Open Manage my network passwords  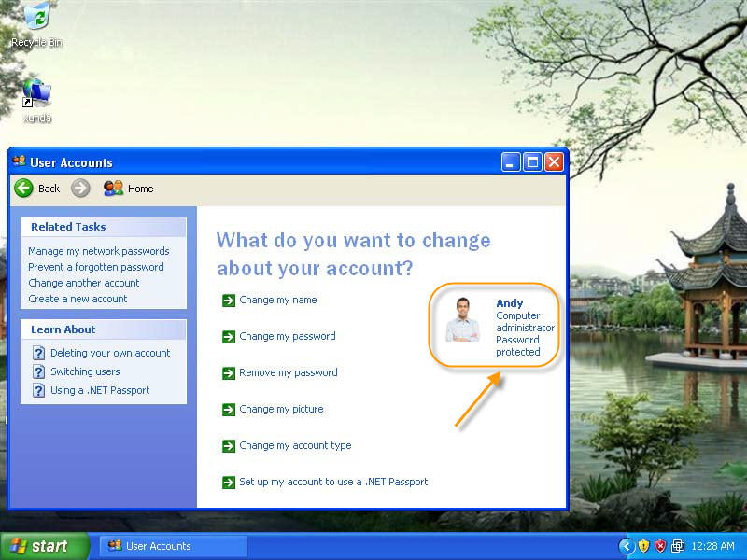99,251
